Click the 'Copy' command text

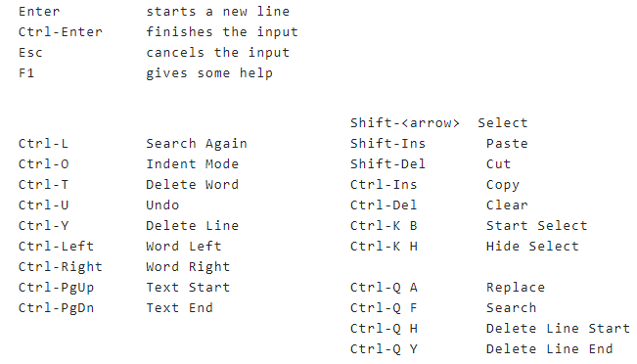tap(503, 185)
